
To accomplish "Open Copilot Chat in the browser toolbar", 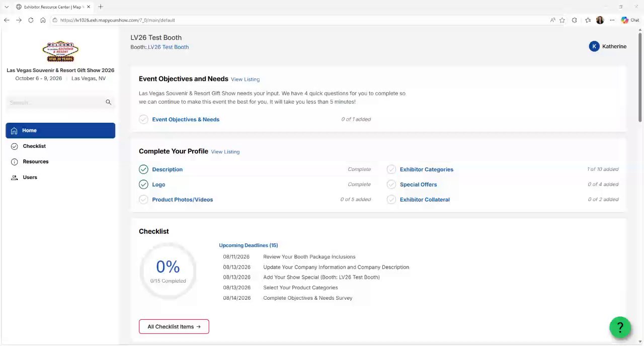I will (x=630, y=20).
